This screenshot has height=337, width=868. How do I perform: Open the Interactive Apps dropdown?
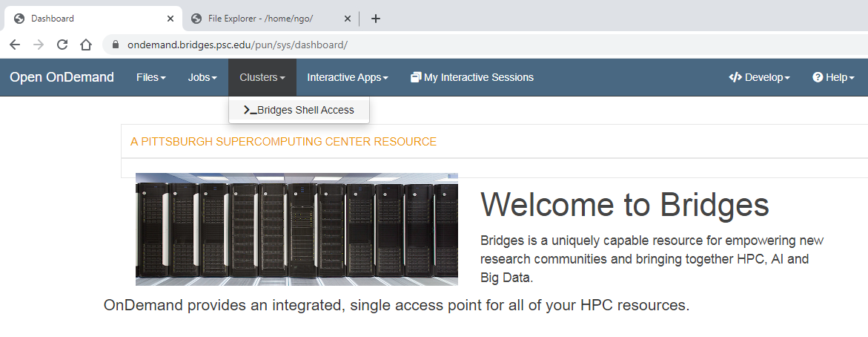coord(347,77)
